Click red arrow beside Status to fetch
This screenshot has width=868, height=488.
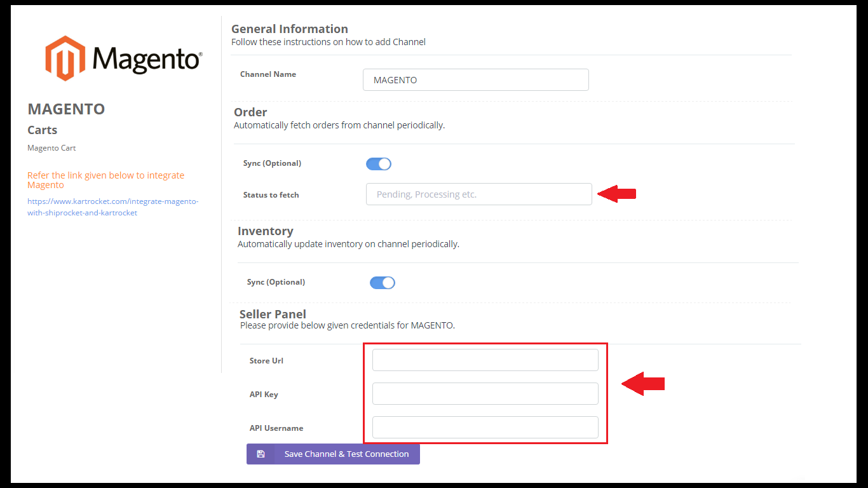tap(617, 194)
